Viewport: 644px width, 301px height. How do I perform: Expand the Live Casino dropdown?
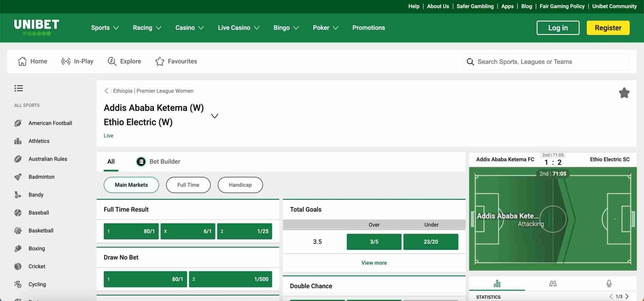(x=238, y=27)
